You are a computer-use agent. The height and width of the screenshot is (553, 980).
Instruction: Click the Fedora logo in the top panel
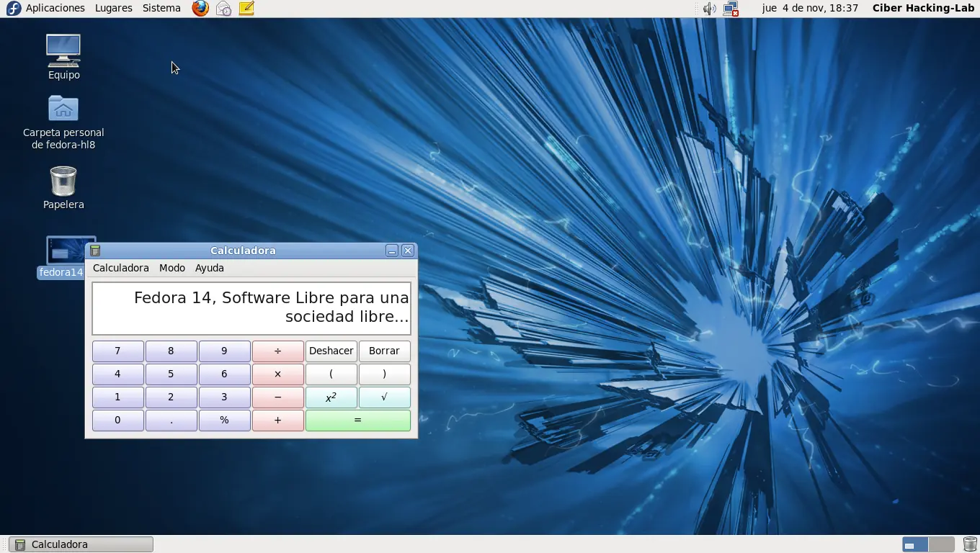13,9
